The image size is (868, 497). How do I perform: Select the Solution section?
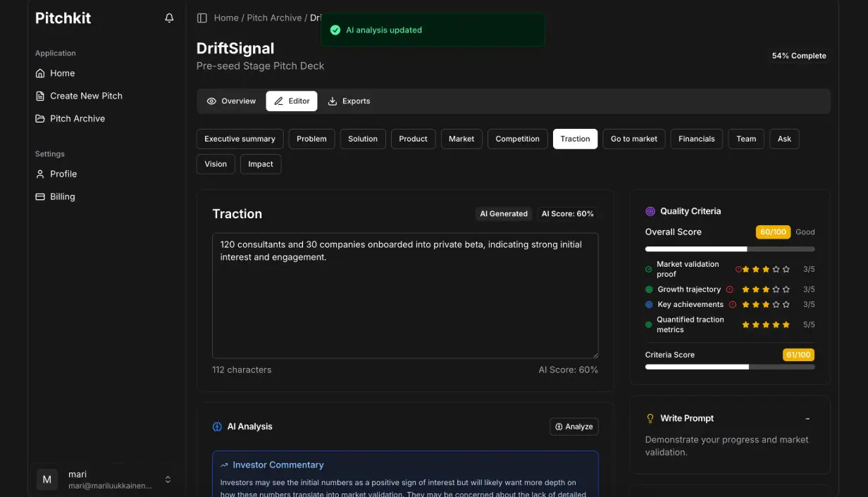point(363,139)
